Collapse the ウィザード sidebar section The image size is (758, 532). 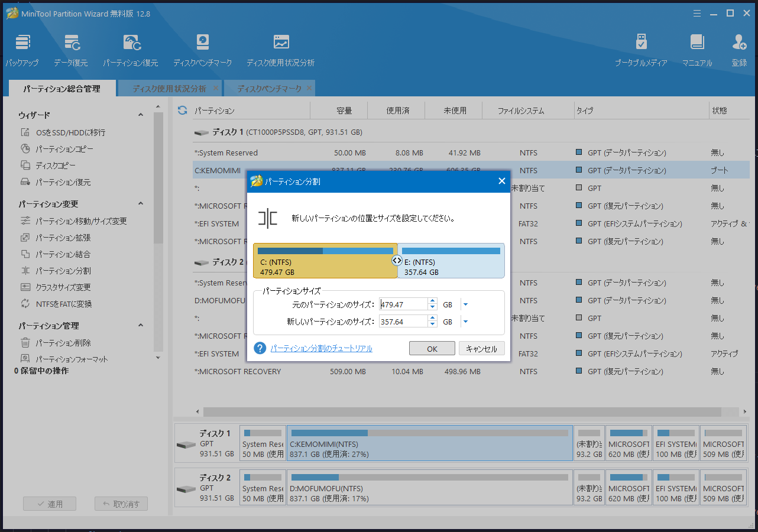tap(141, 115)
